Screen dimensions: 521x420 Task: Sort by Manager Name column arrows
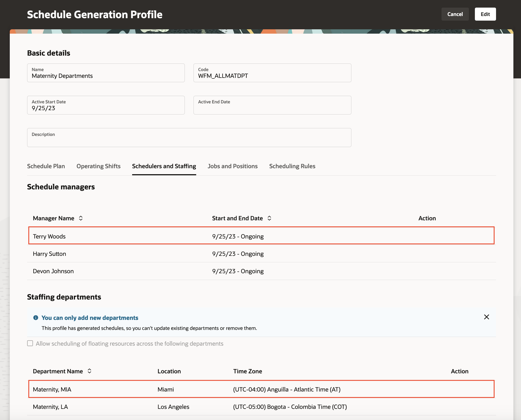[x=81, y=218]
